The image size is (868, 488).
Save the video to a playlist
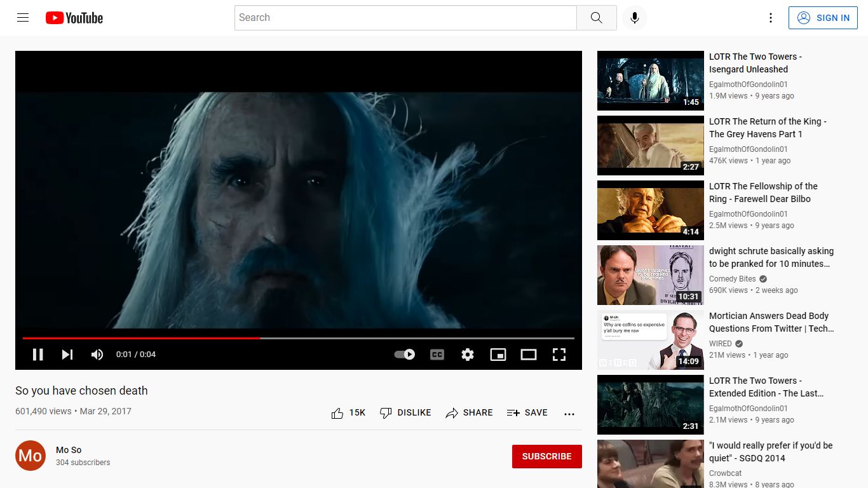pyautogui.click(x=527, y=413)
